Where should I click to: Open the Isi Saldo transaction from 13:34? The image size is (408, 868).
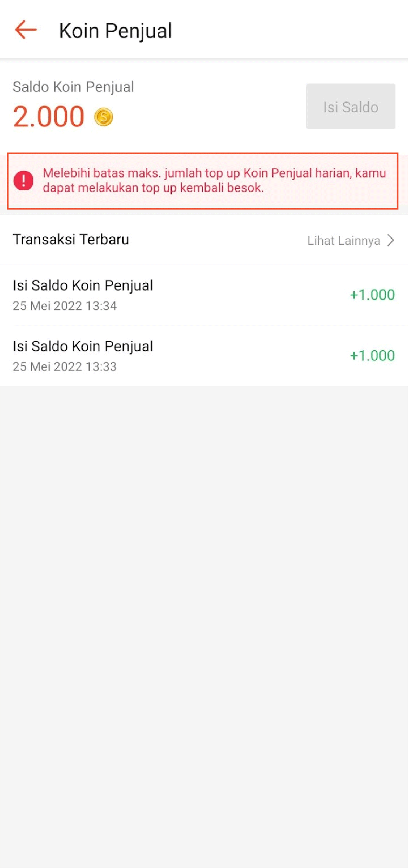pos(83,285)
